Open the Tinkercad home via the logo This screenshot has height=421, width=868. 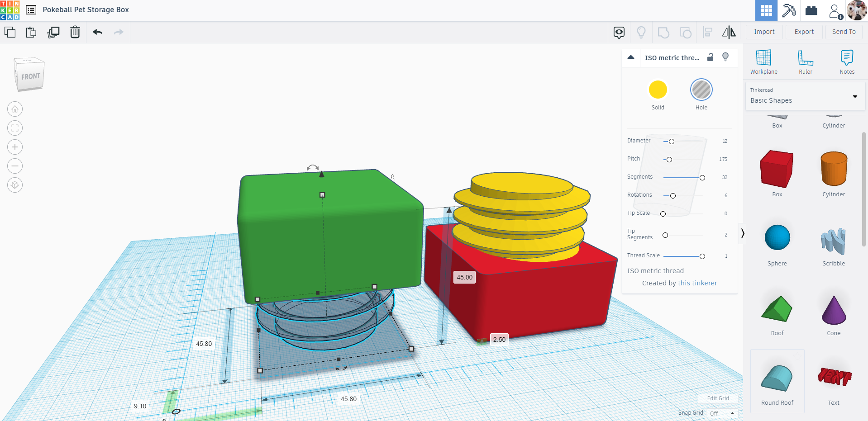click(x=9, y=9)
